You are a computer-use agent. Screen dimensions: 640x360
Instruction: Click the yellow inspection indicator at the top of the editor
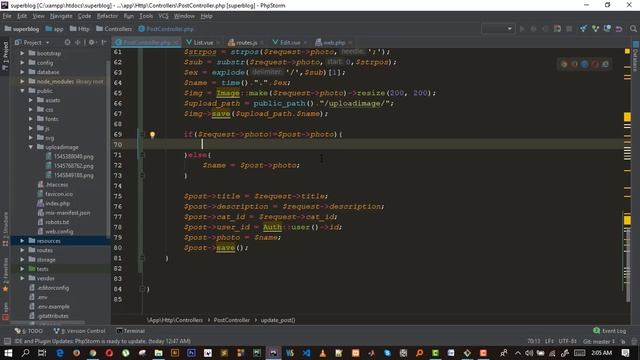click(x=627, y=51)
